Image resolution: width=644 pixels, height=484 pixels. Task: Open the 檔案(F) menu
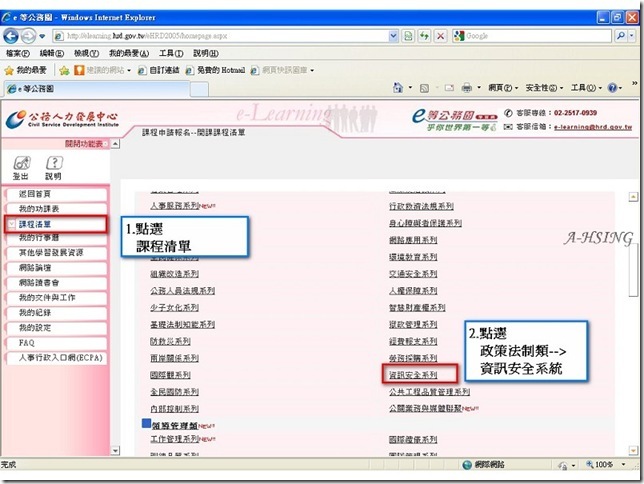[x=18, y=53]
